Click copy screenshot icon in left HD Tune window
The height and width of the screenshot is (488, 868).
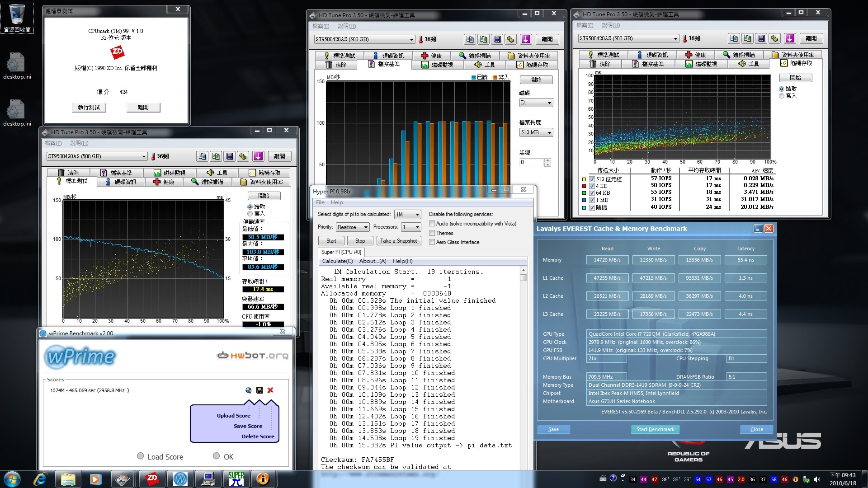coord(216,156)
